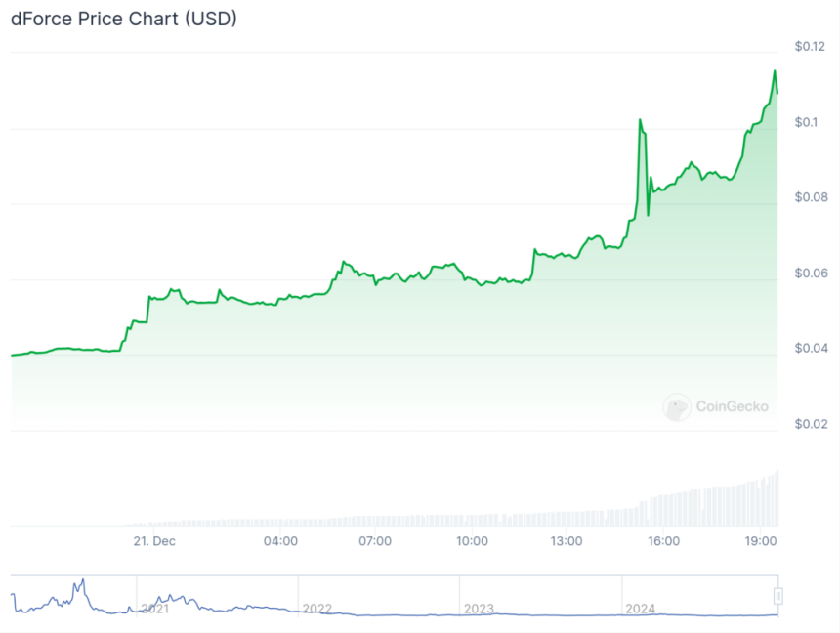Click the CoinGecko gecko logo icon

(677, 406)
